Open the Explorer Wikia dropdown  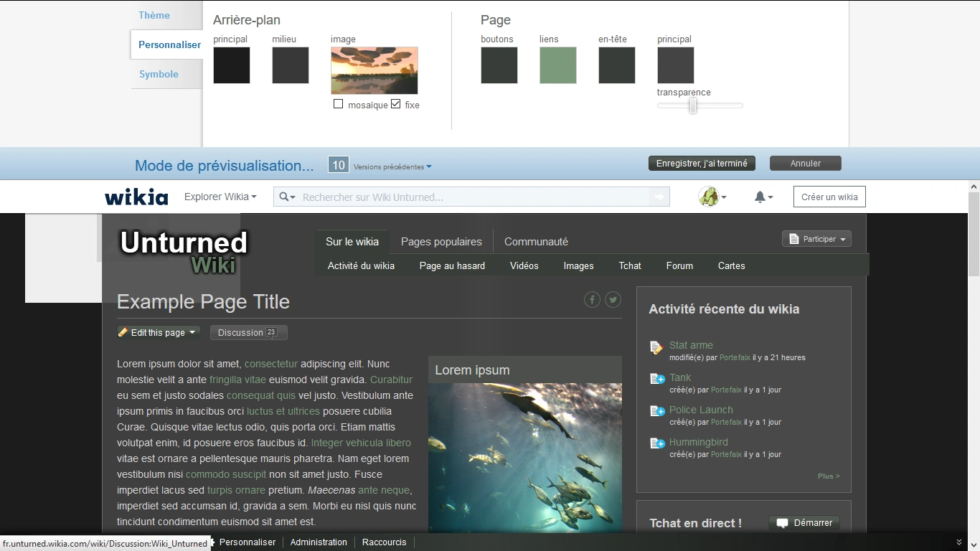tap(220, 197)
